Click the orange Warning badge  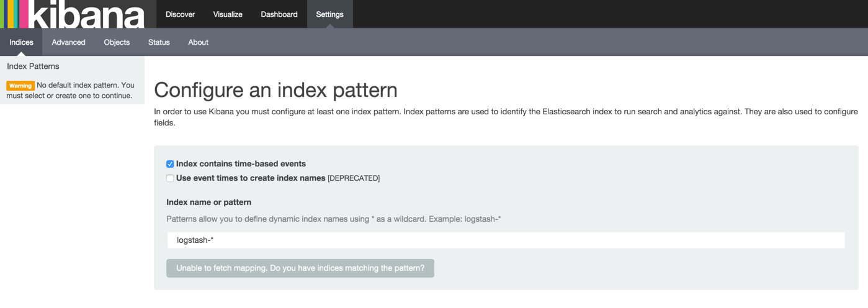click(20, 86)
